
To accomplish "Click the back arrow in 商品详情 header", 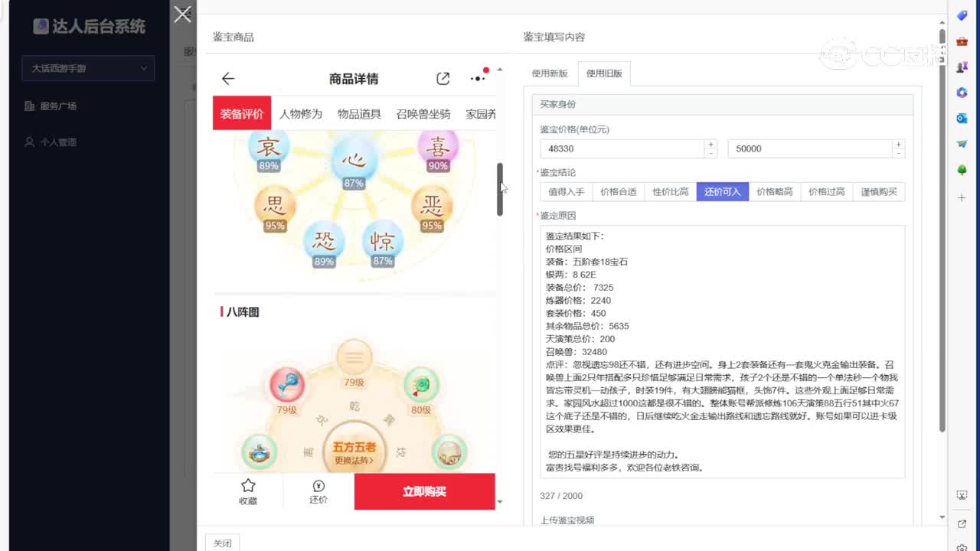I will tap(227, 77).
